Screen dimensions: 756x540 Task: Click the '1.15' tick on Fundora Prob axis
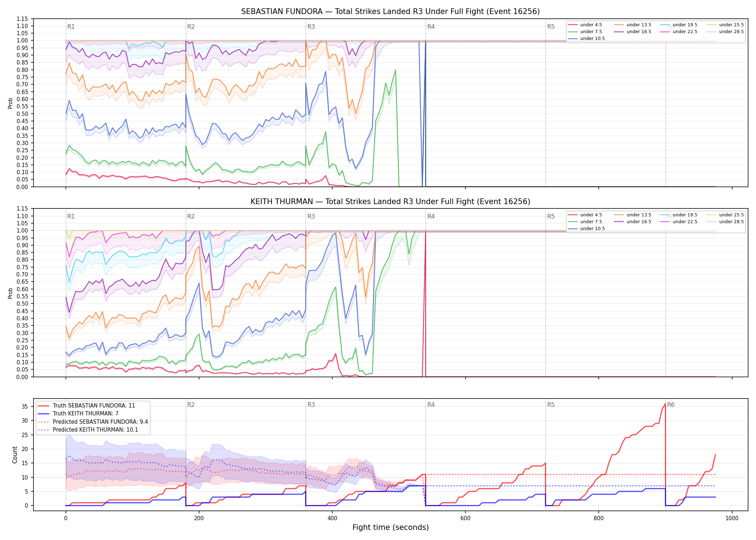pos(22,19)
